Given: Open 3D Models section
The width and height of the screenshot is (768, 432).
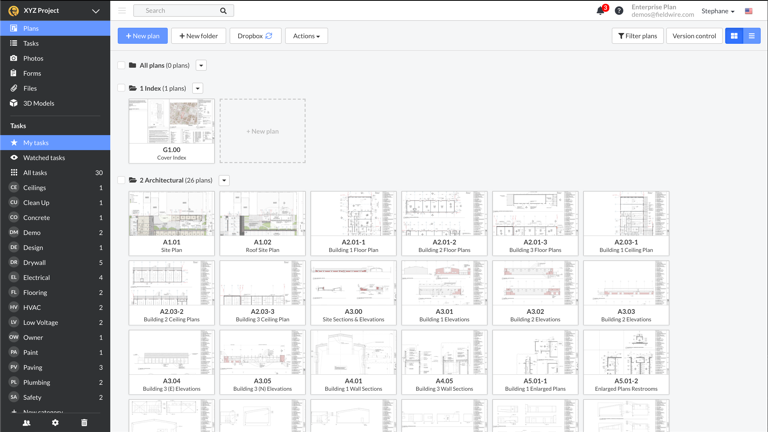Looking at the screenshot, I should (x=38, y=103).
